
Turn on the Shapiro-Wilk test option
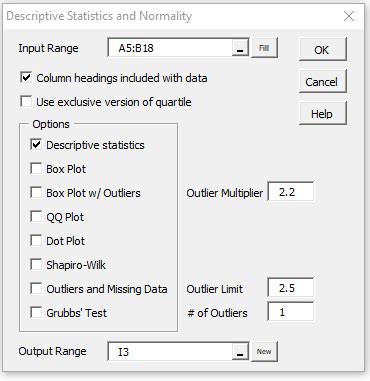click(x=36, y=265)
